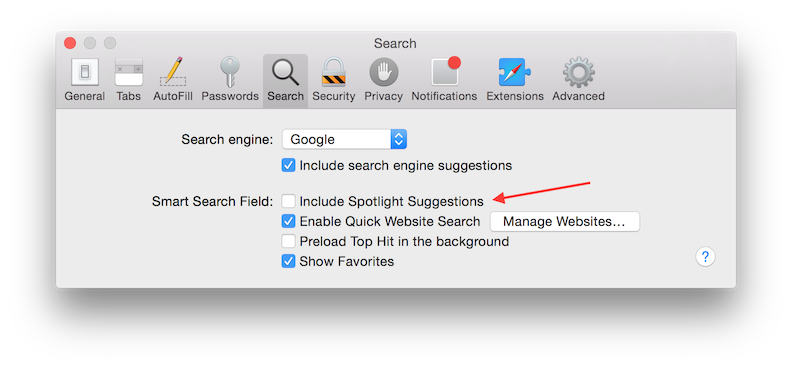Select the Security padlock icon
Viewport: 792px width, 368px height.
point(333,72)
